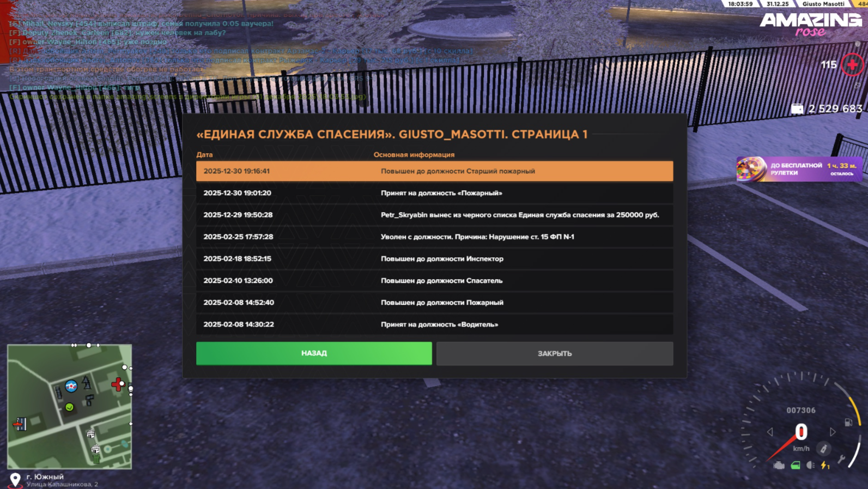
Task: Click the right turn signal arrow
Action: point(833,432)
